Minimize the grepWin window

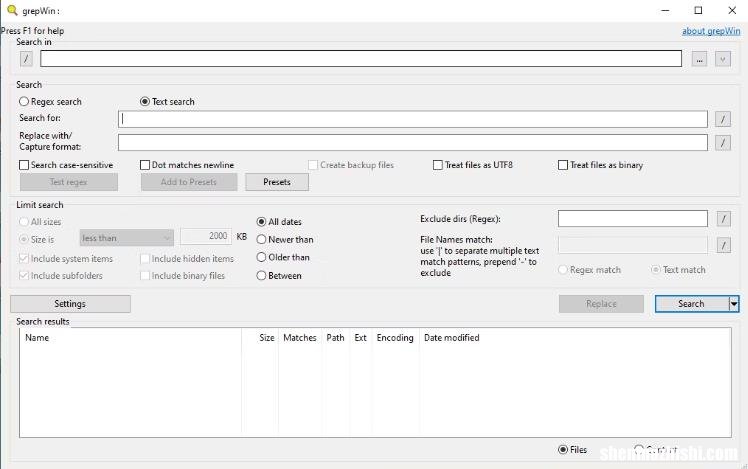click(665, 10)
